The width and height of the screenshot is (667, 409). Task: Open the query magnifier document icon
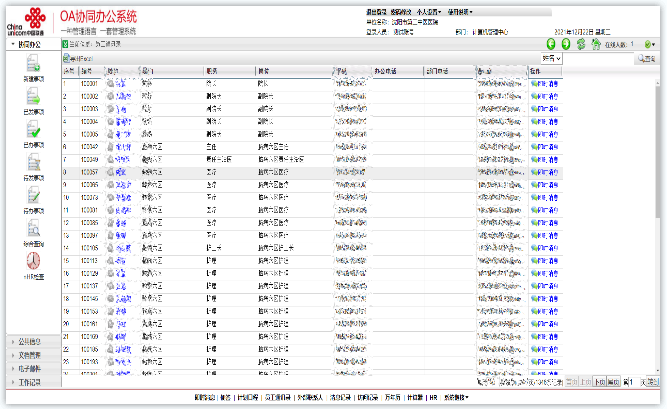click(x=33, y=228)
